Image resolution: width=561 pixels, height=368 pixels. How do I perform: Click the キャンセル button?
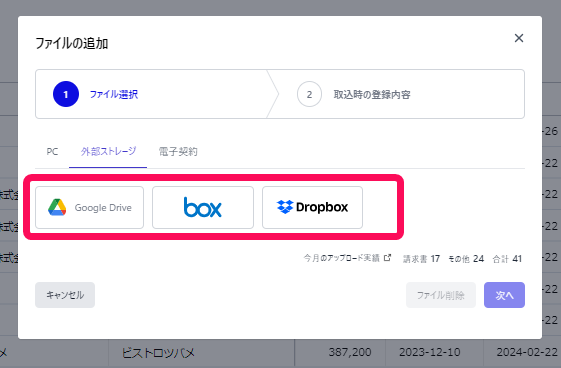tap(65, 295)
